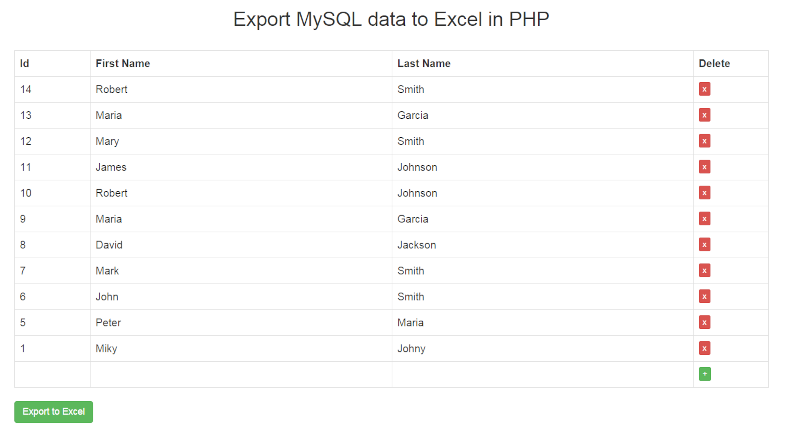
Task: Click first name Mary
Action: [x=107, y=141]
